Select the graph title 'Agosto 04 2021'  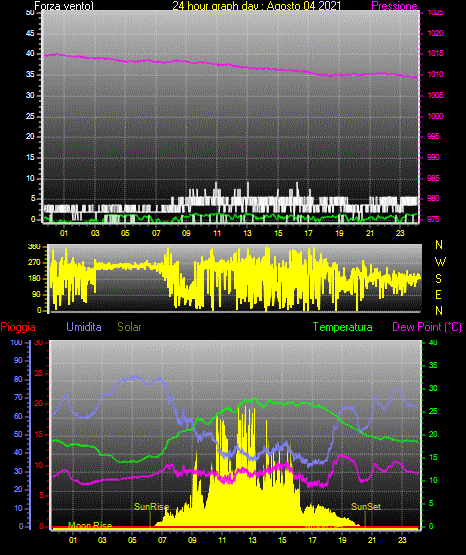[303, 6]
